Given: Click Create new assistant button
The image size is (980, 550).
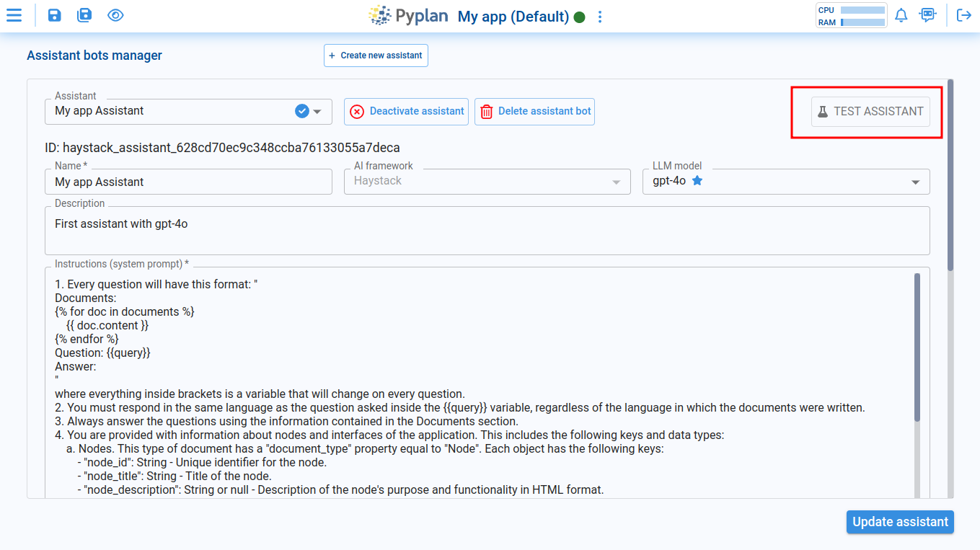Looking at the screenshot, I should coord(376,56).
